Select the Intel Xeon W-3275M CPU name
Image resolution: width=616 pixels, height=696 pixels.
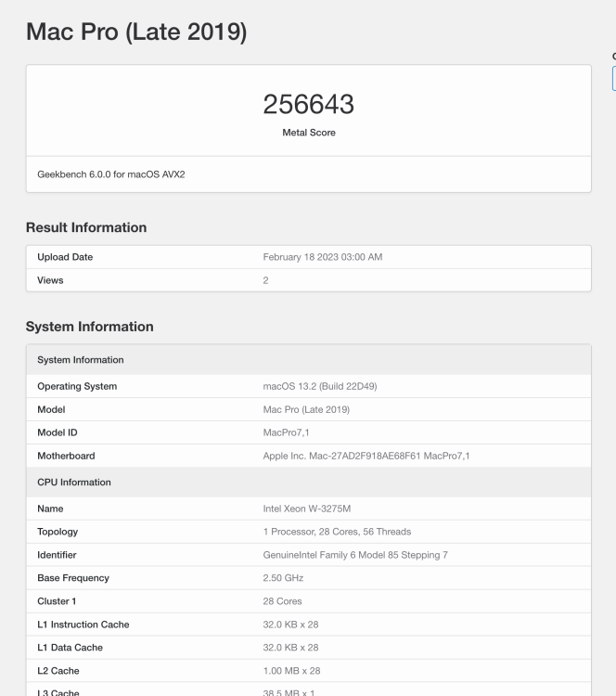(307, 509)
